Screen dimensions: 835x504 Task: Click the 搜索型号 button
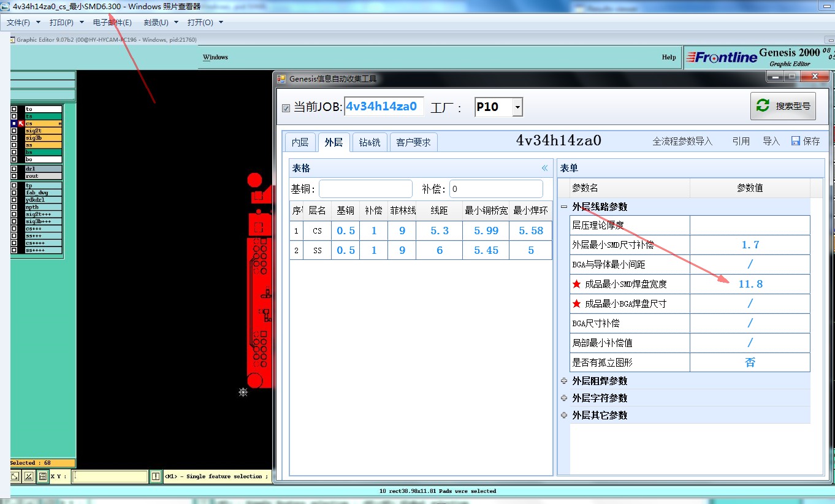point(783,106)
